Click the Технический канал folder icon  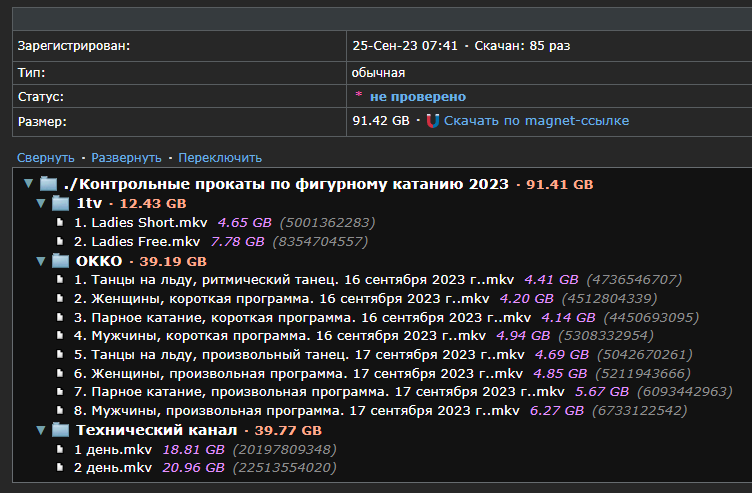(x=61, y=430)
